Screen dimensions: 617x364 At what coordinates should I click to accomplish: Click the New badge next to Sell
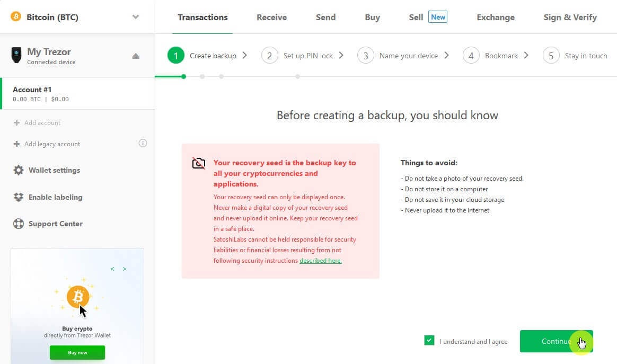coord(438,17)
